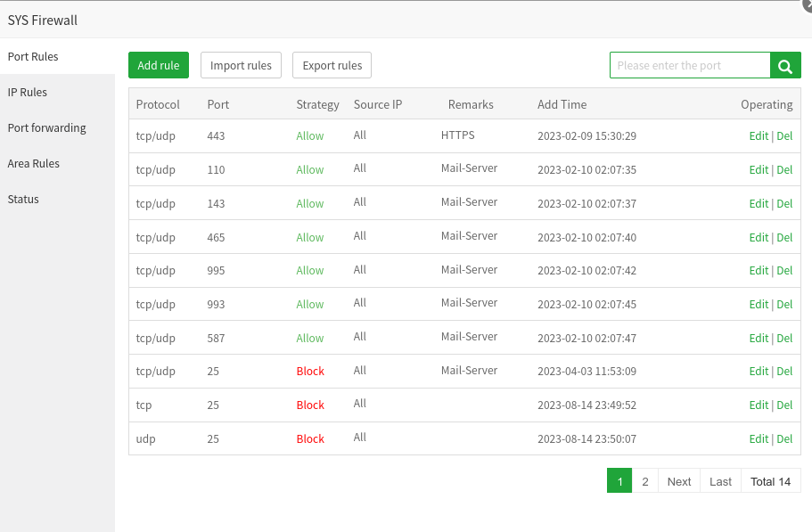Go to page 2 of rules
This screenshot has height=532, width=812.
click(x=644, y=481)
